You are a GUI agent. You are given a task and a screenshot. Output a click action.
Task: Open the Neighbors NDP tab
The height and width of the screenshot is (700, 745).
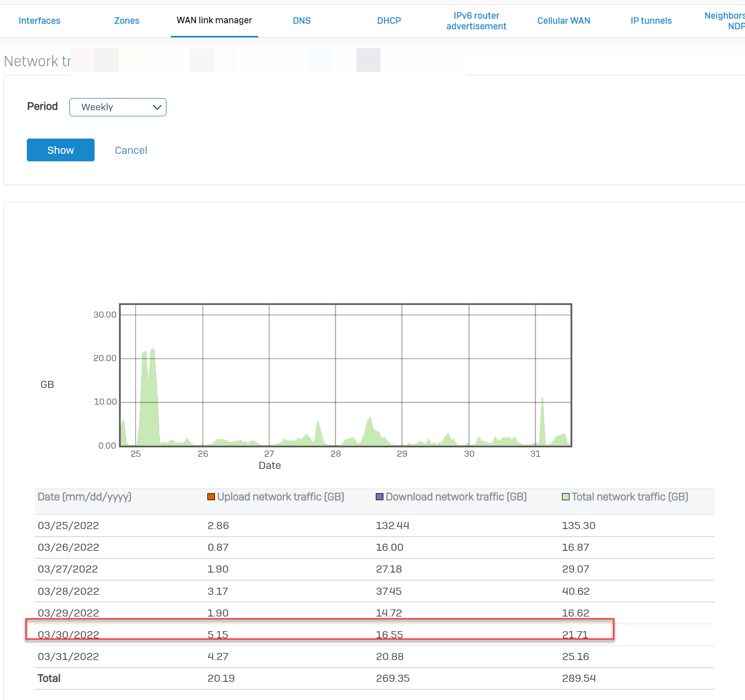tap(725, 21)
